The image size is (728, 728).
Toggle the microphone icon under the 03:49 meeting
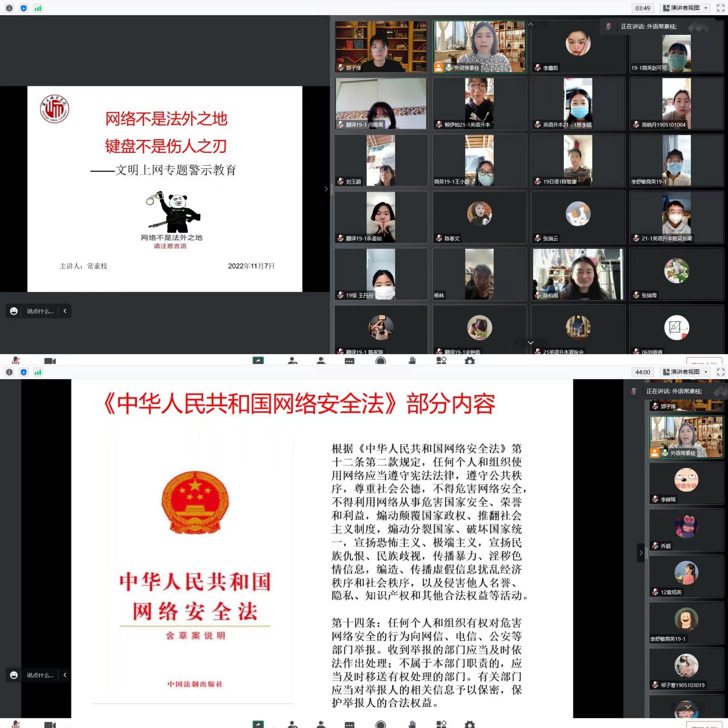click(x=16, y=360)
